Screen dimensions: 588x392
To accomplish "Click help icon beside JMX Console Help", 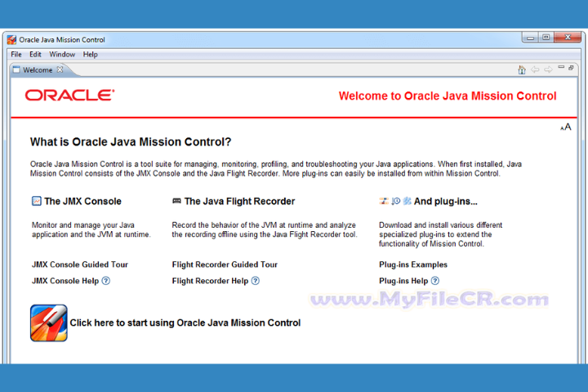I will point(106,281).
